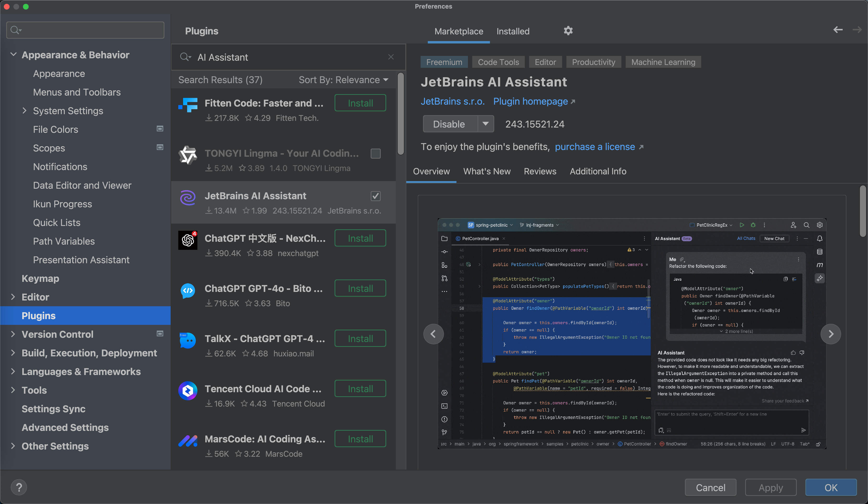Select the MarsCode plugin icon
Screen dimensions: 868x504
point(188,441)
